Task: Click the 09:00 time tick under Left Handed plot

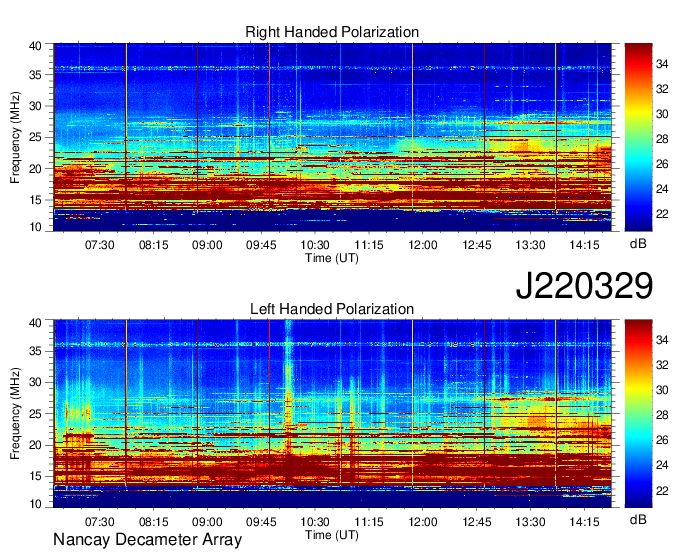Action: pos(207,522)
